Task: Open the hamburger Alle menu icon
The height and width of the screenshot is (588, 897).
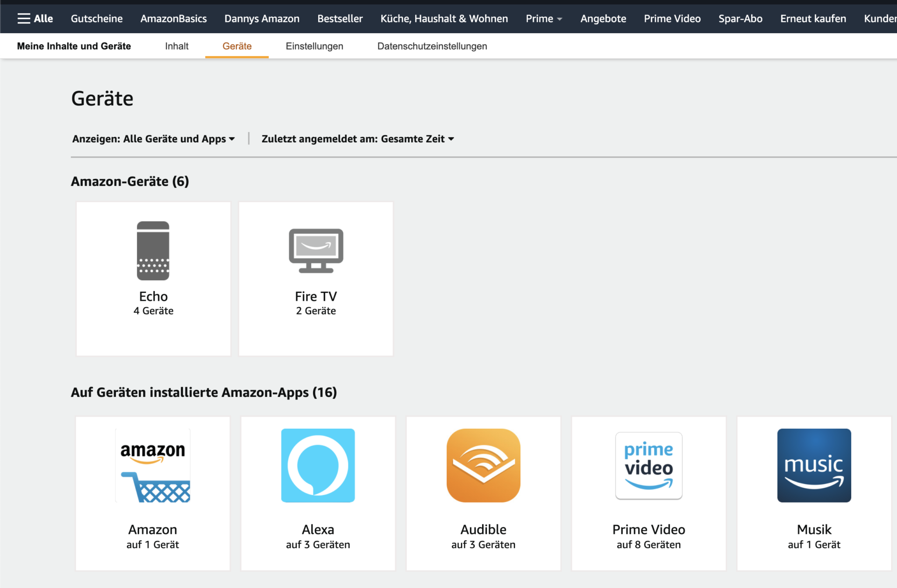Action: point(23,19)
